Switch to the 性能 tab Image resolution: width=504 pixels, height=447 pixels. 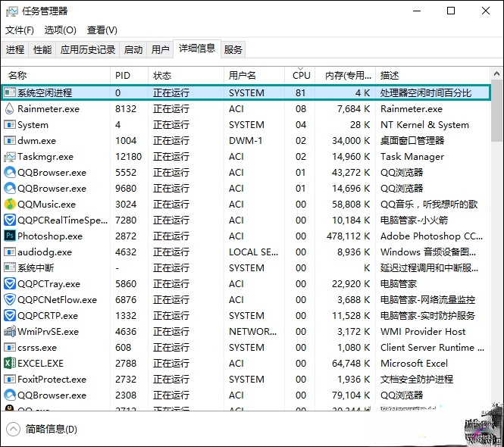(42, 49)
